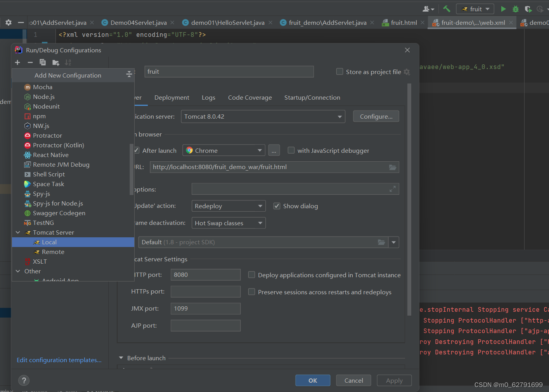The image size is (549, 392).
Task: Open the Hot Swap classes dropdown
Action: click(x=229, y=223)
